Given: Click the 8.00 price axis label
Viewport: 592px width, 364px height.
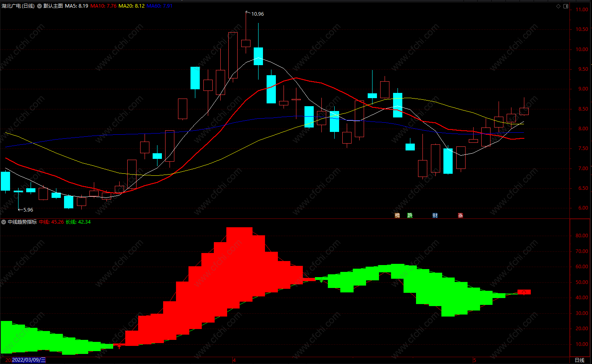Looking at the screenshot, I should pyautogui.click(x=583, y=129).
